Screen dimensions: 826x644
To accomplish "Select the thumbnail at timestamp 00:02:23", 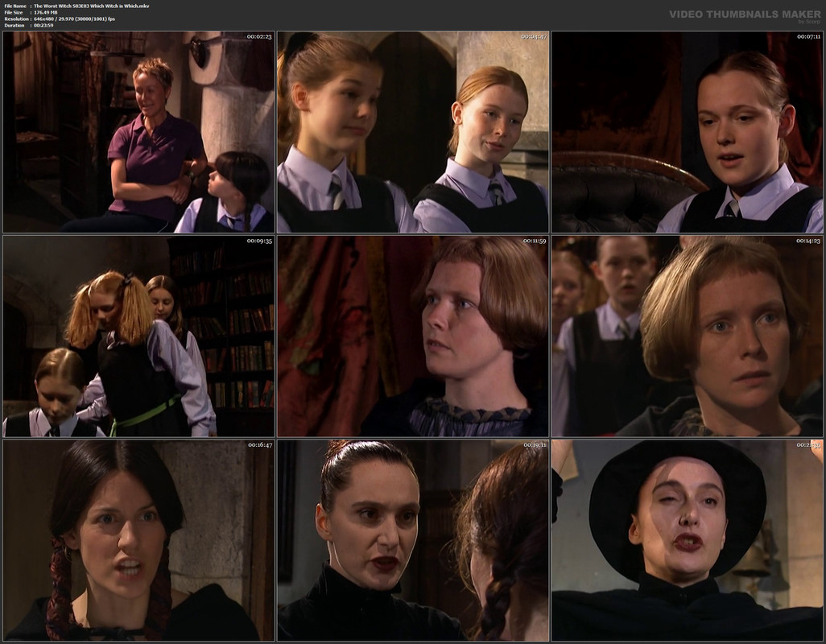I will coord(138,132).
